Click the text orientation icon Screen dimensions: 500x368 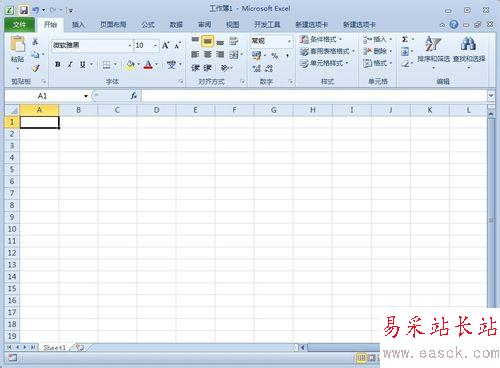(225, 68)
